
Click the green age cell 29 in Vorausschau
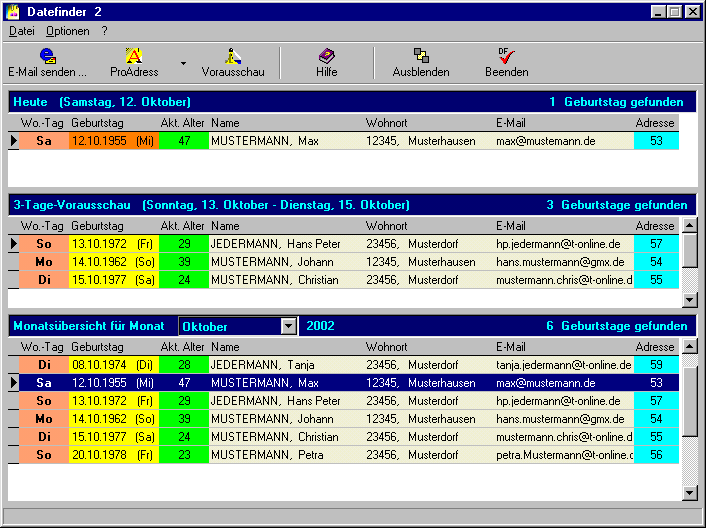[184, 244]
